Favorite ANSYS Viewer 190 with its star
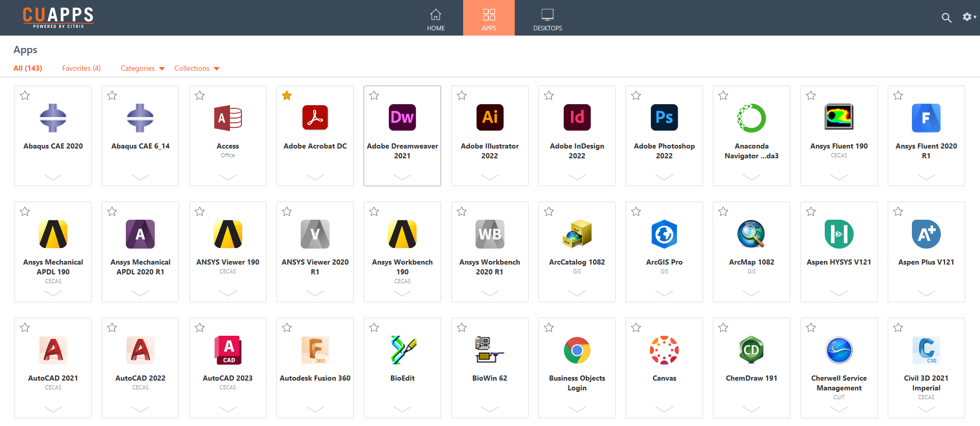Screen dimensions: 980x426 (x=200, y=211)
